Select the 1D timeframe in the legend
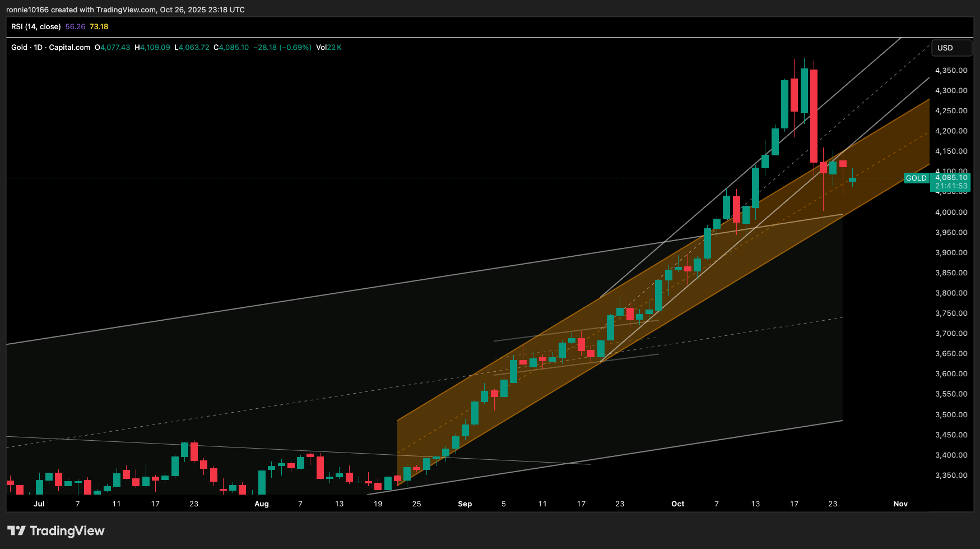The height and width of the screenshot is (549, 980). 39,48
